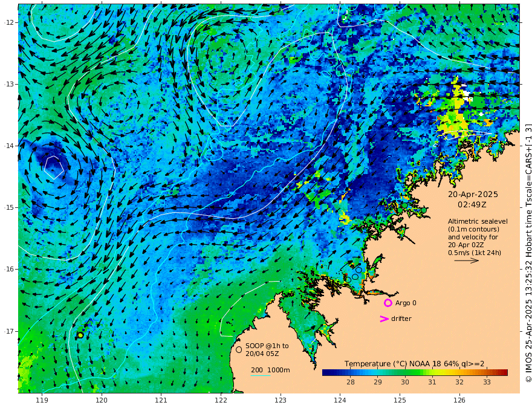The image size is (532, 411).
Task: Click the colorbar tick label 29
Action: [x=378, y=382]
